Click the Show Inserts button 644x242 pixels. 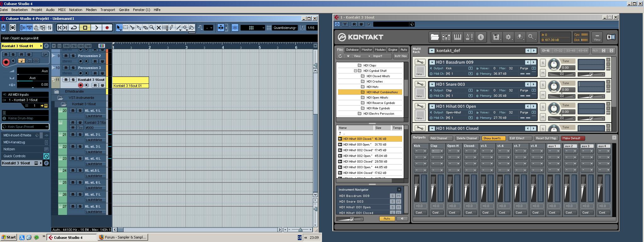493,138
